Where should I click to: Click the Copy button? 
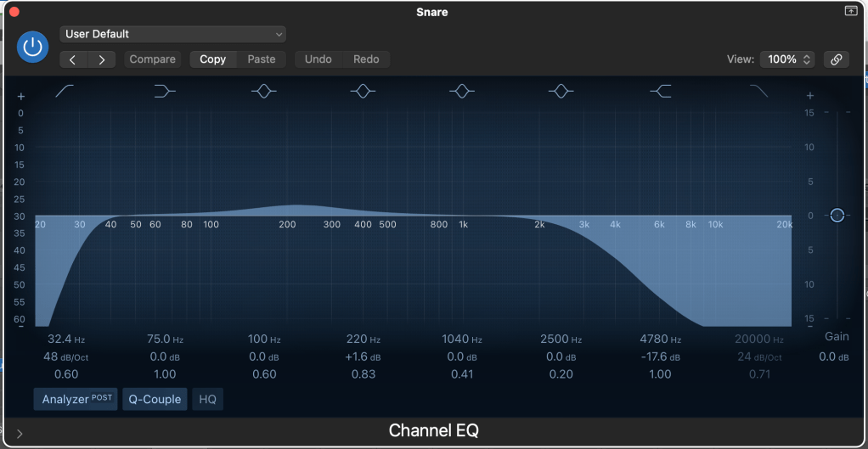[x=212, y=59]
